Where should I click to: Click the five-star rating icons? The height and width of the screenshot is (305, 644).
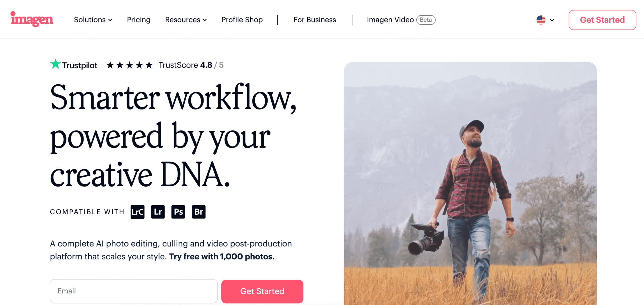click(130, 65)
